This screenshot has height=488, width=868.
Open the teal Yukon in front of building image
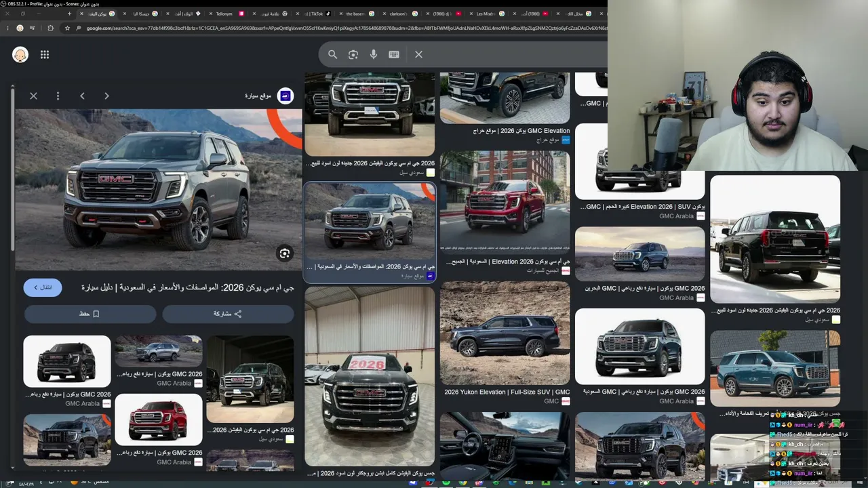775,368
